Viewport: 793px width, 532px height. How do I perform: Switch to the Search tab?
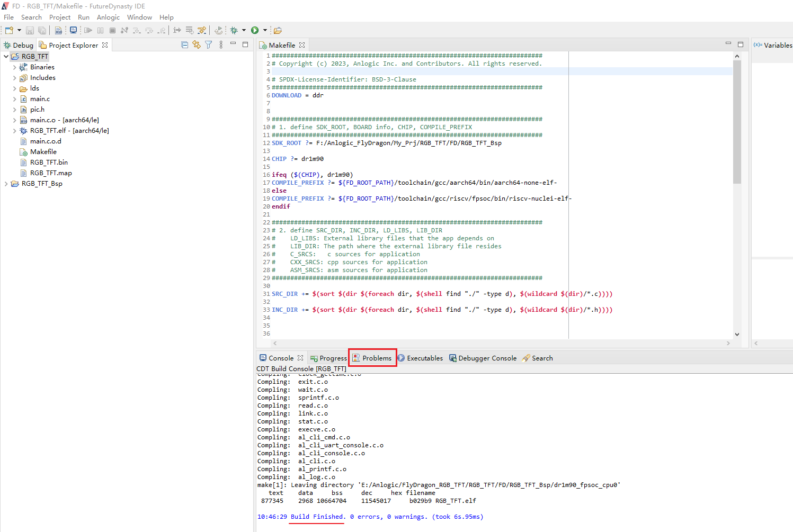click(538, 358)
